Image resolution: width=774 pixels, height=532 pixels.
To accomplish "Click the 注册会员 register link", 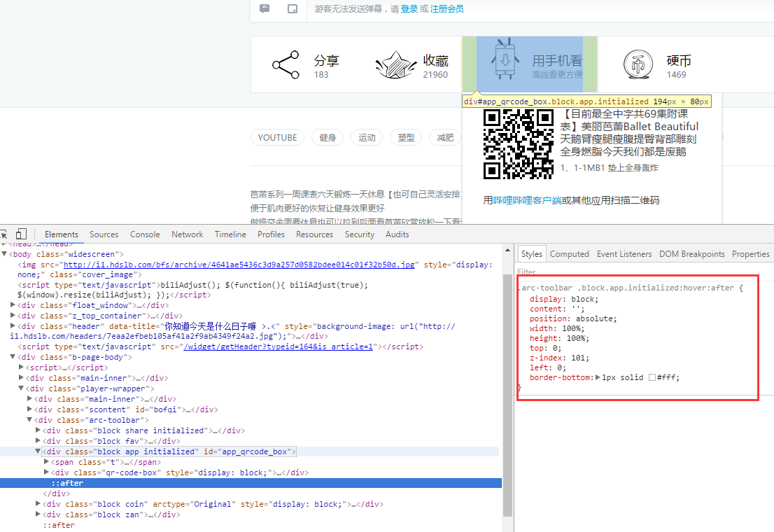I will pos(446,9).
